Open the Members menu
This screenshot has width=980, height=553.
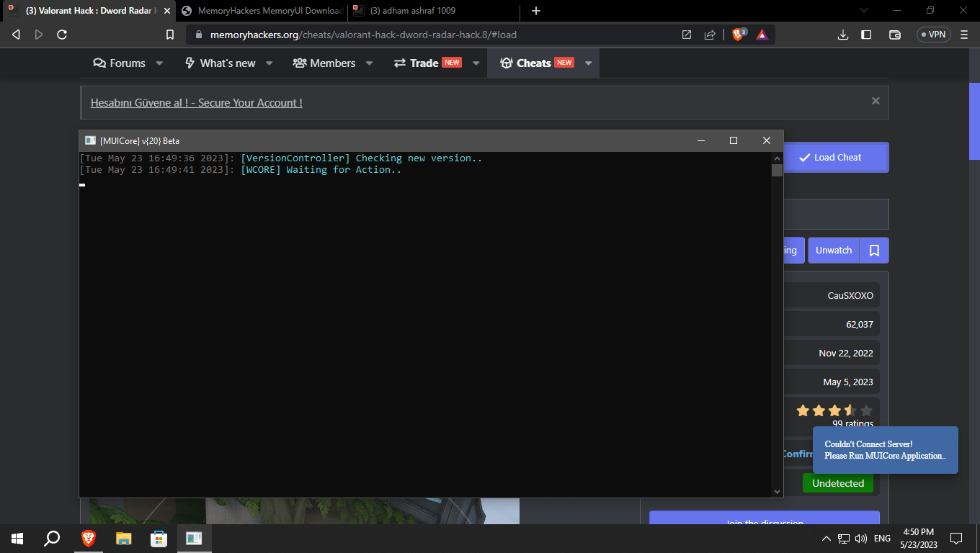point(324,63)
